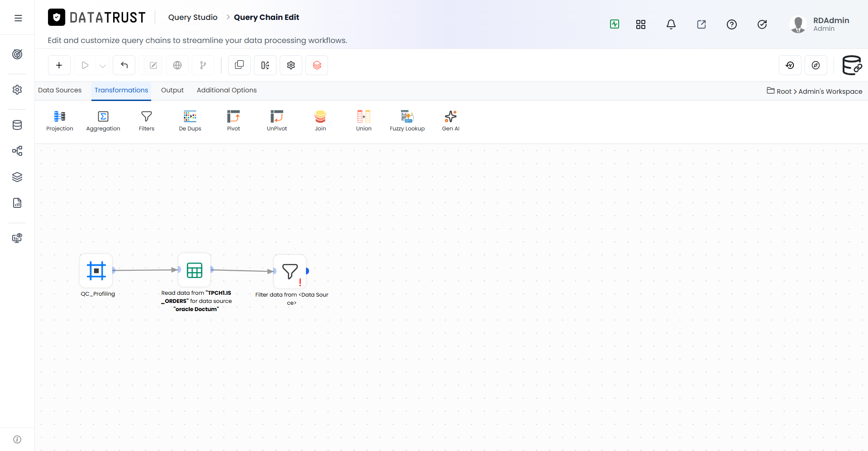
Task: Click the run play button
Action: pos(85,65)
